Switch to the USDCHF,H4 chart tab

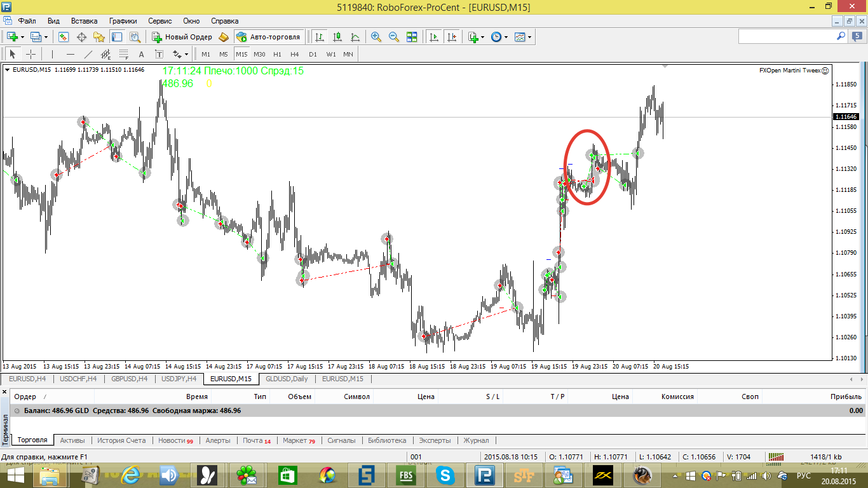coord(78,379)
